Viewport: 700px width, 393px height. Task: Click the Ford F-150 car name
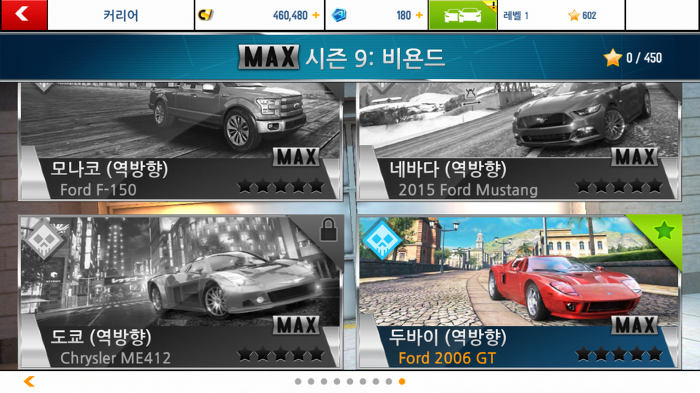click(98, 190)
